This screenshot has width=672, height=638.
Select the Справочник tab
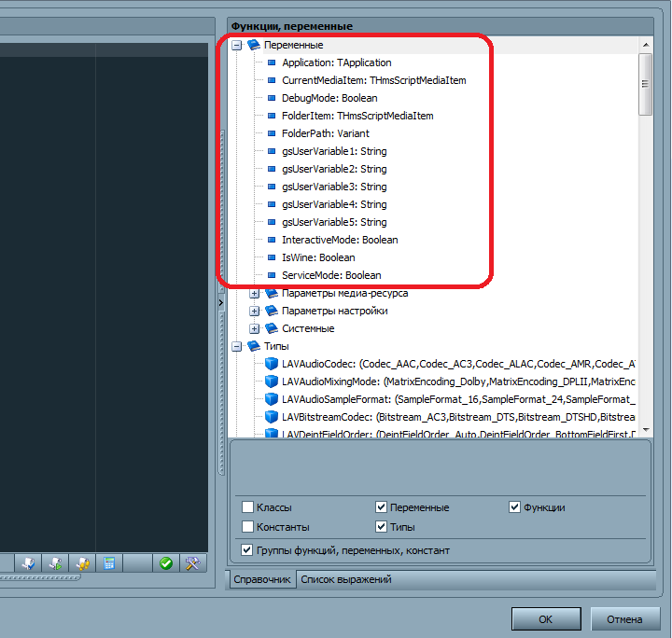(x=262, y=579)
